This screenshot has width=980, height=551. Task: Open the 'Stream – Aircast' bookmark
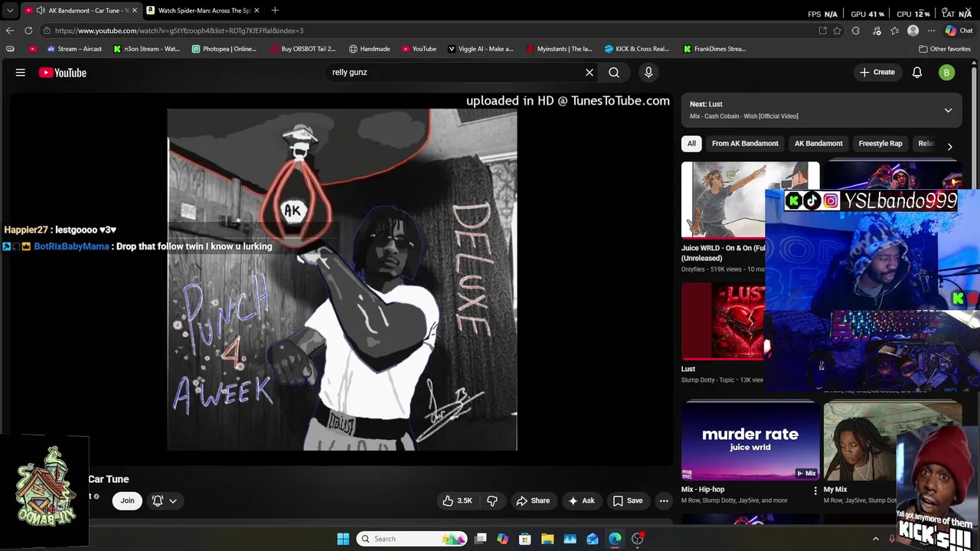[x=73, y=49]
